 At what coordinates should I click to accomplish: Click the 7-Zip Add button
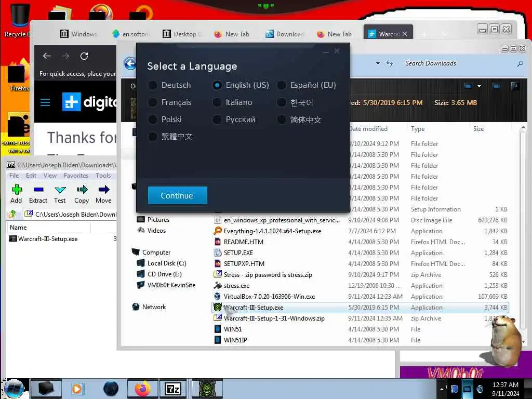[16, 194]
